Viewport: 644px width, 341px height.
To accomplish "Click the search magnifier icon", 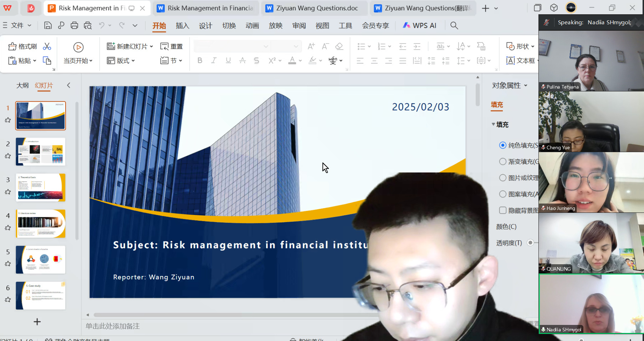I will pyautogui.click(x=454, y=25).
